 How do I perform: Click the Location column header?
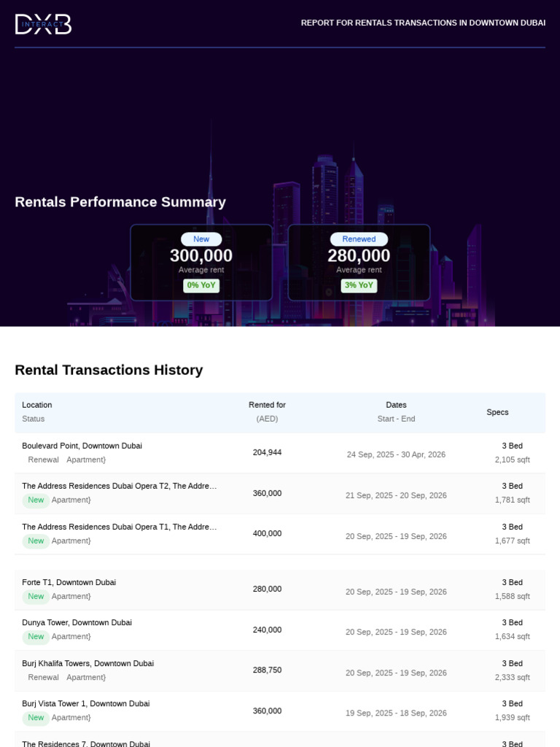coord(36,405)
